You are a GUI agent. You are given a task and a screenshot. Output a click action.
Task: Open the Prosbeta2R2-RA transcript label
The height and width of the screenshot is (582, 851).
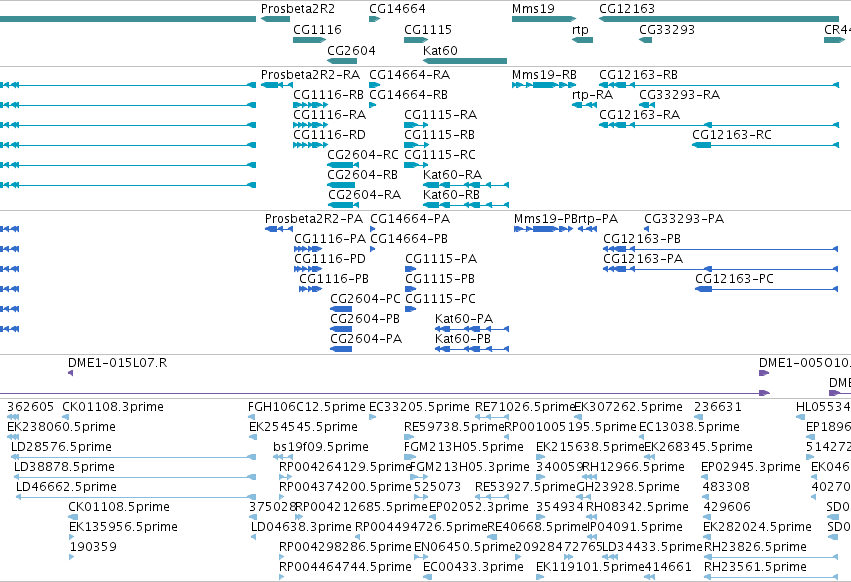pos(310,74)
